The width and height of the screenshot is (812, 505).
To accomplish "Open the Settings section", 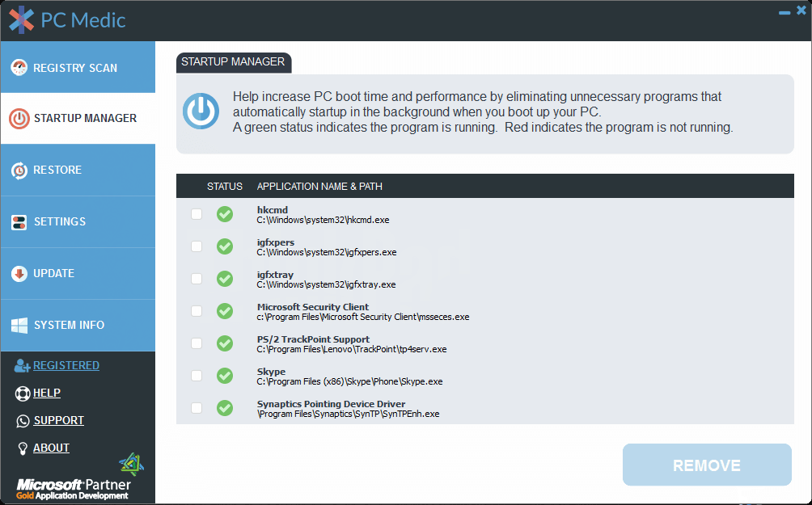I will pos(78,222).
